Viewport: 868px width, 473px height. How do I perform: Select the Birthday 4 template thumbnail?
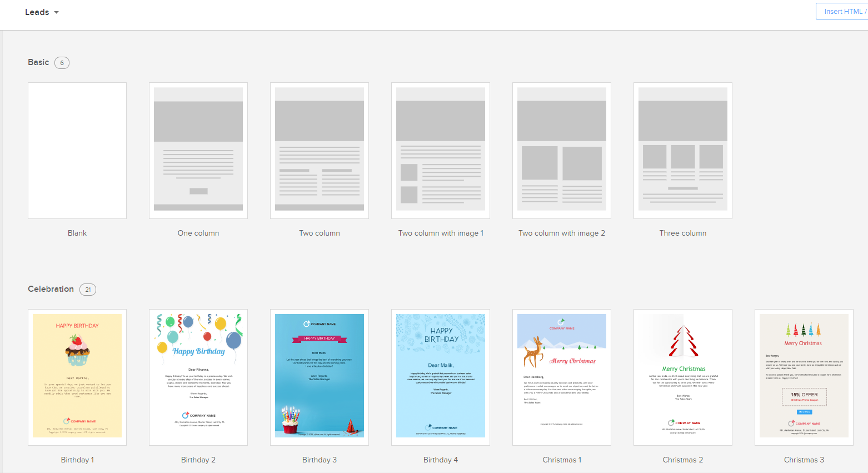click(x=441, y=377)
